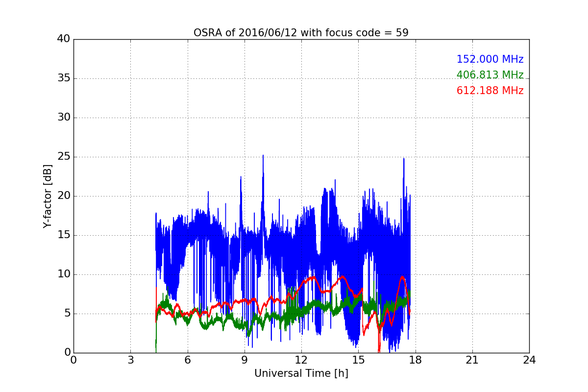Click the x-axis tick label 12

301,360
